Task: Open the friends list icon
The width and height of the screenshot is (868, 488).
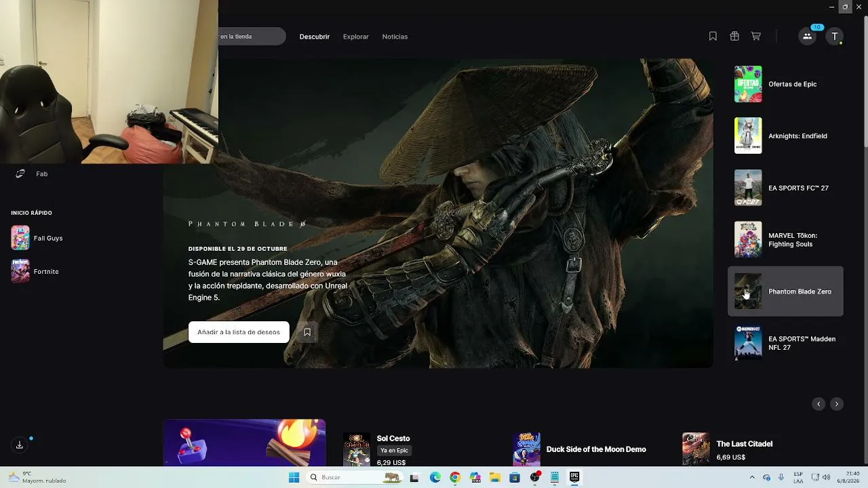Action: pos(807,37)
